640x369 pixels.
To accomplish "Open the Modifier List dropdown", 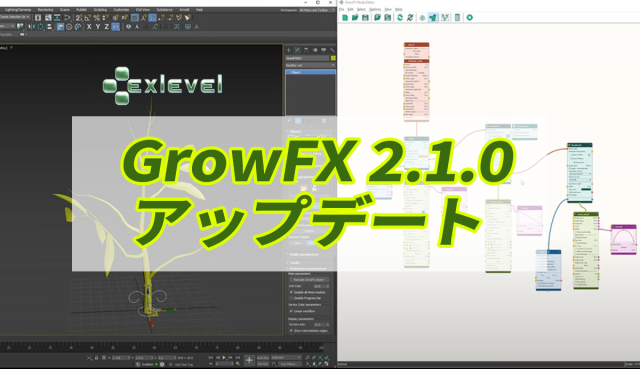I will [310, 65].
